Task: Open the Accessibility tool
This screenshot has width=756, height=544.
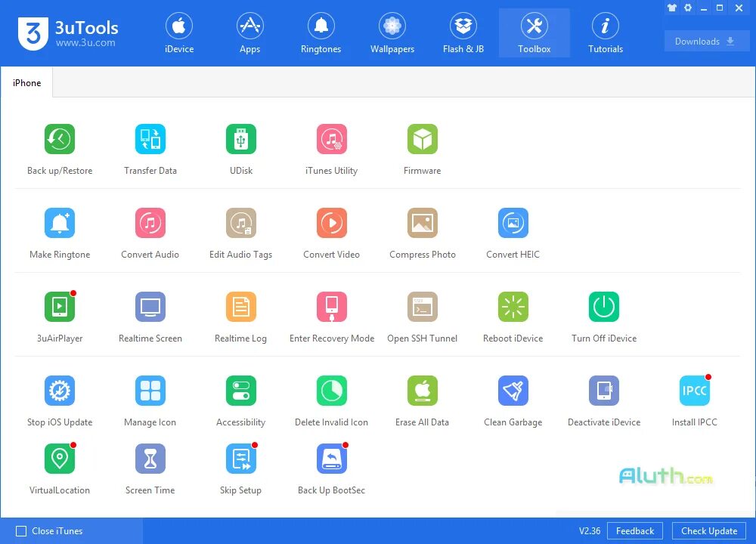Action: pos(241,391)
